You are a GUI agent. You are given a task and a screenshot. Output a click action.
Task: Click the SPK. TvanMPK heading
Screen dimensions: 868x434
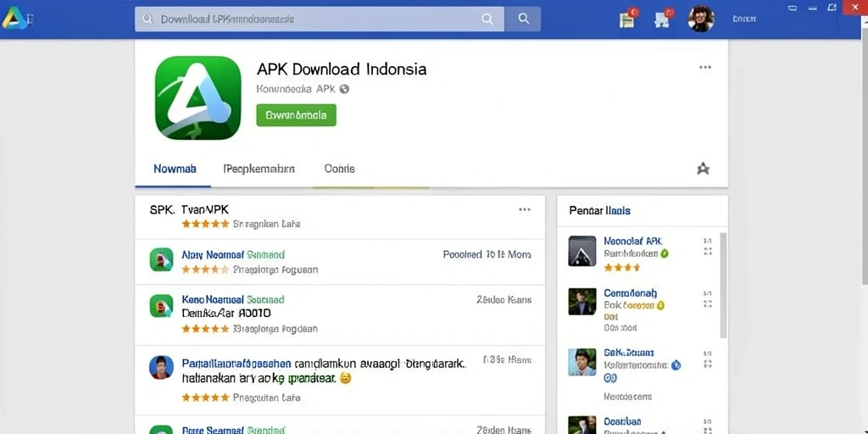[x=189, y=210]
